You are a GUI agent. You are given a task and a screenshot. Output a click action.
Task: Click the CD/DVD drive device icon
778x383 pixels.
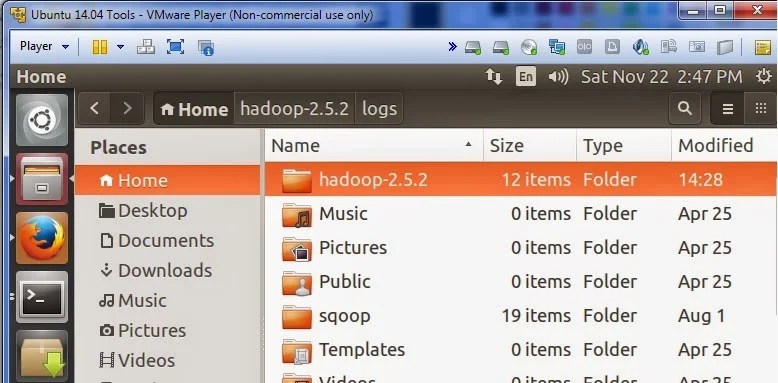pyautogui.click(x=529, y=47)
